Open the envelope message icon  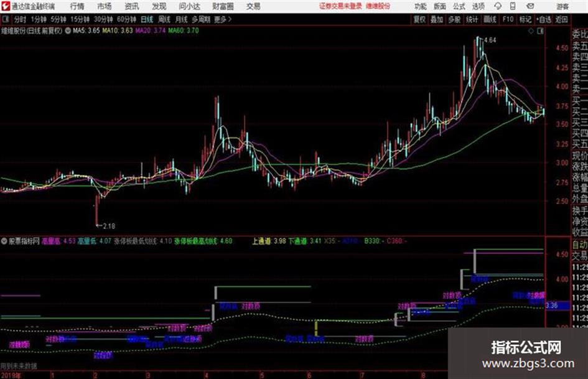(530, 6)
